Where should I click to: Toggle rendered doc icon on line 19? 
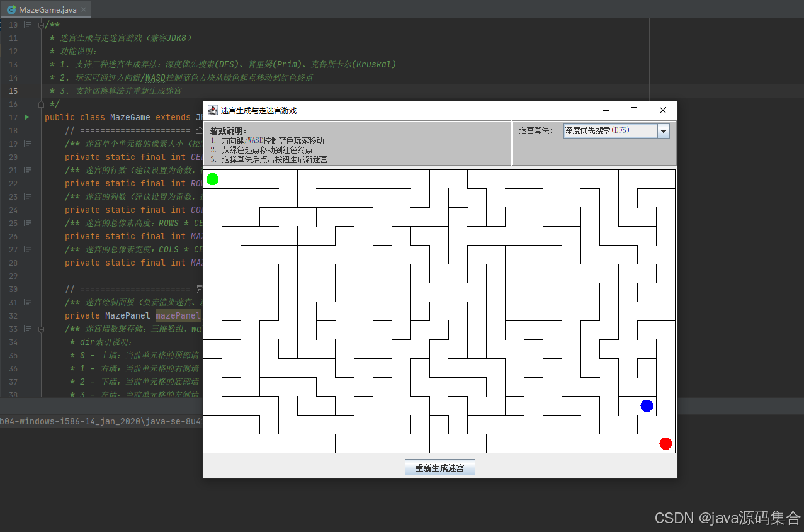[27, 144]
